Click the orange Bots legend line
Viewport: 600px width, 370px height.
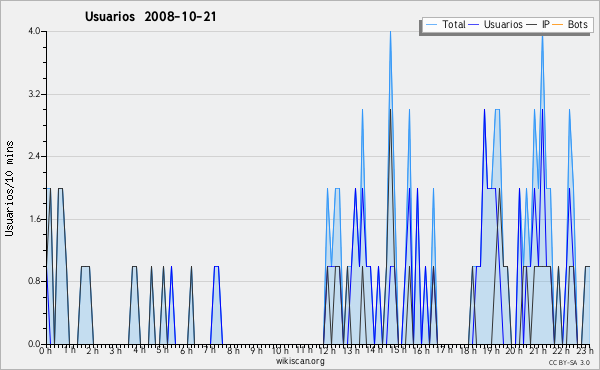558,24
